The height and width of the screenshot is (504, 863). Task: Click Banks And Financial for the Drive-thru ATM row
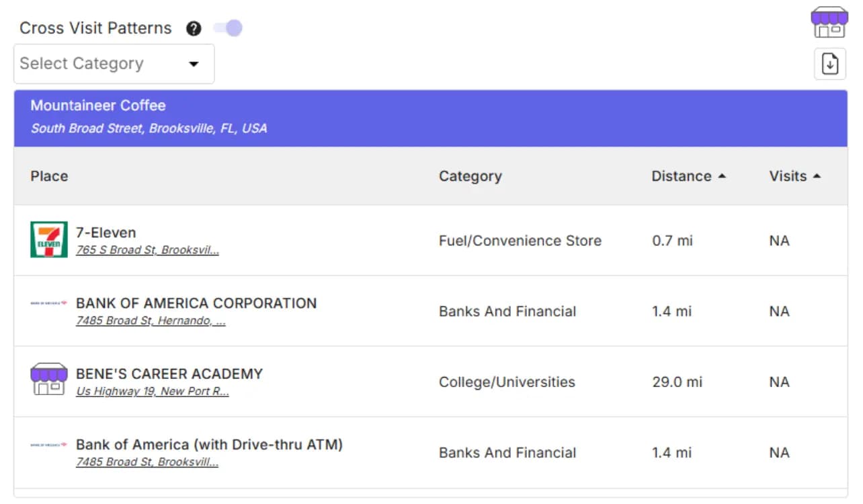(x=507, y=452)
